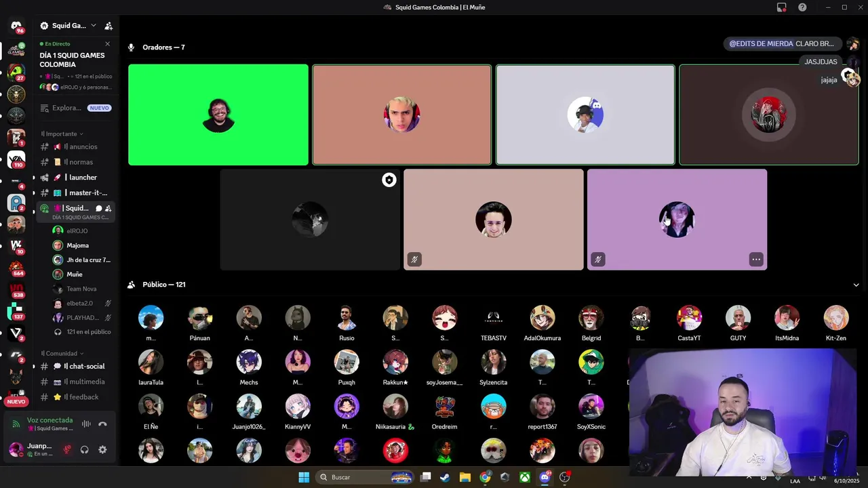This screenshot has height=488, width=868.
Task: Click the taskbar Buscar search box
Action: tap(365, 477)
